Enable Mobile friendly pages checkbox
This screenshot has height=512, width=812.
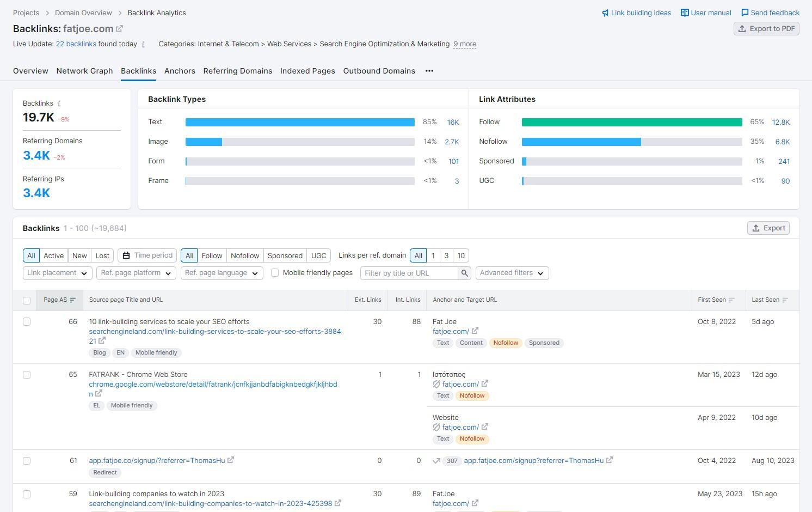tap(275, 273)
